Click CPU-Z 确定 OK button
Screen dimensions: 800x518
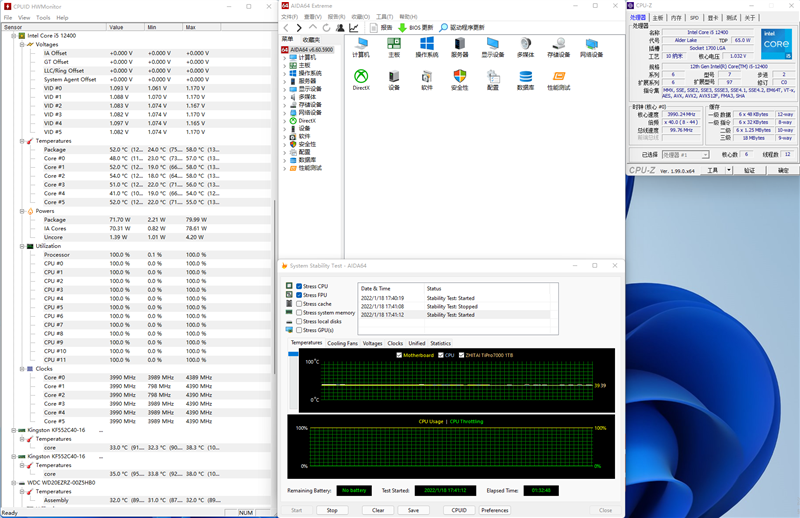783,170
